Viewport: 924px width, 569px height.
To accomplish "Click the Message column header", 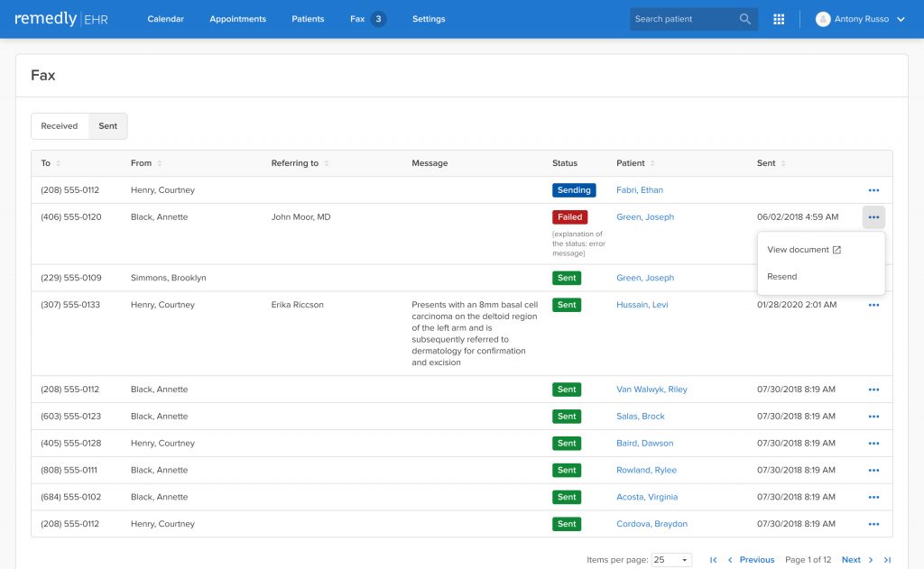I will click(x=430, y=163).
